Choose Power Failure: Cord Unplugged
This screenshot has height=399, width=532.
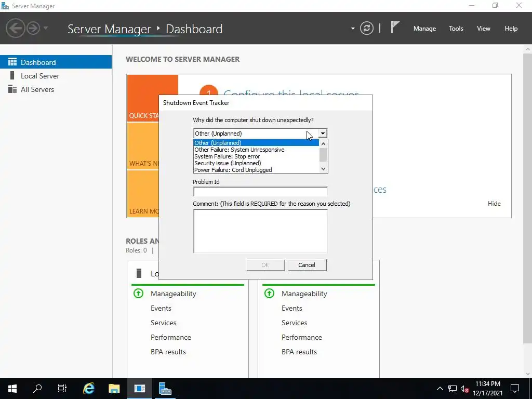pyautogui.click(x=256, y=170)
